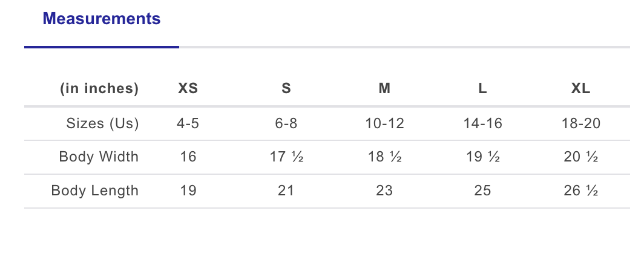Select the L size column header
Image resolution: width=644 pixels, height=254 pixels.
click(482, 89)
